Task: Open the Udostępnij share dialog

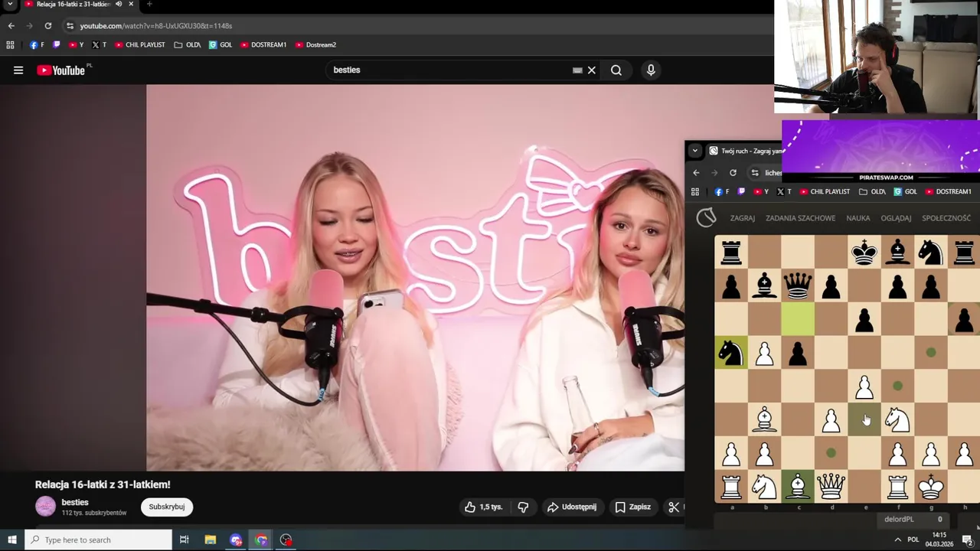Action: (572, 507)
